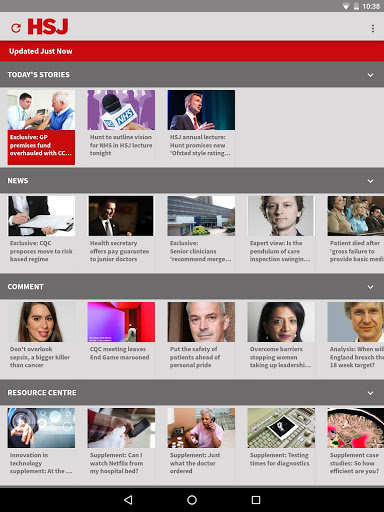384x512 pixels.
Task: Open the 'GP premises fund overhauled' story
Action: click(41, 127)
